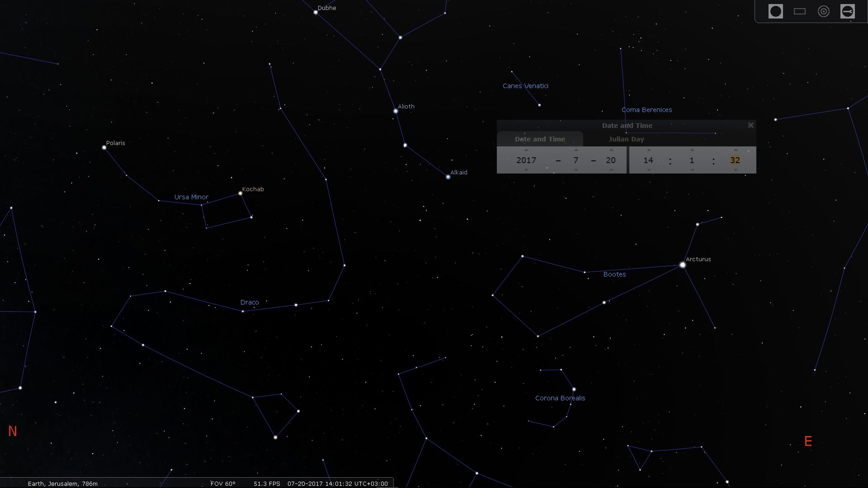868x488 pixels.
Task: Open the Oculars configuration wrench icon
Action: pos(847,11)
